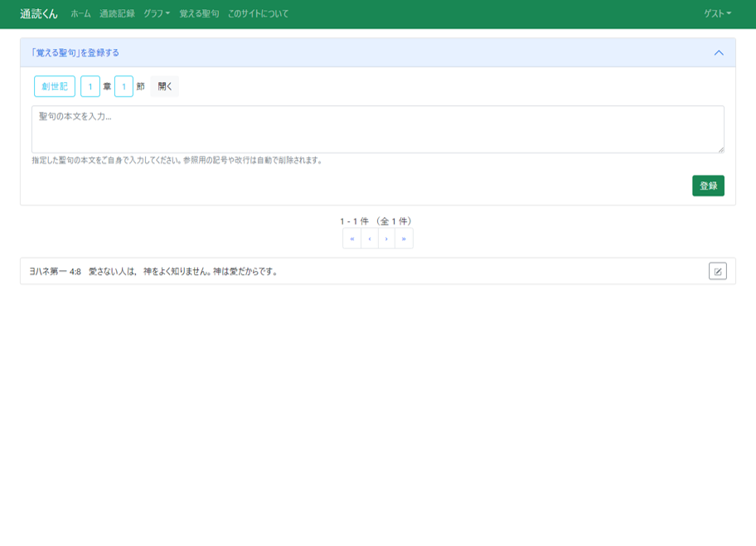The image size is (756, 546).
Task: Click the verse number field before 節
Action: point(124,86)
